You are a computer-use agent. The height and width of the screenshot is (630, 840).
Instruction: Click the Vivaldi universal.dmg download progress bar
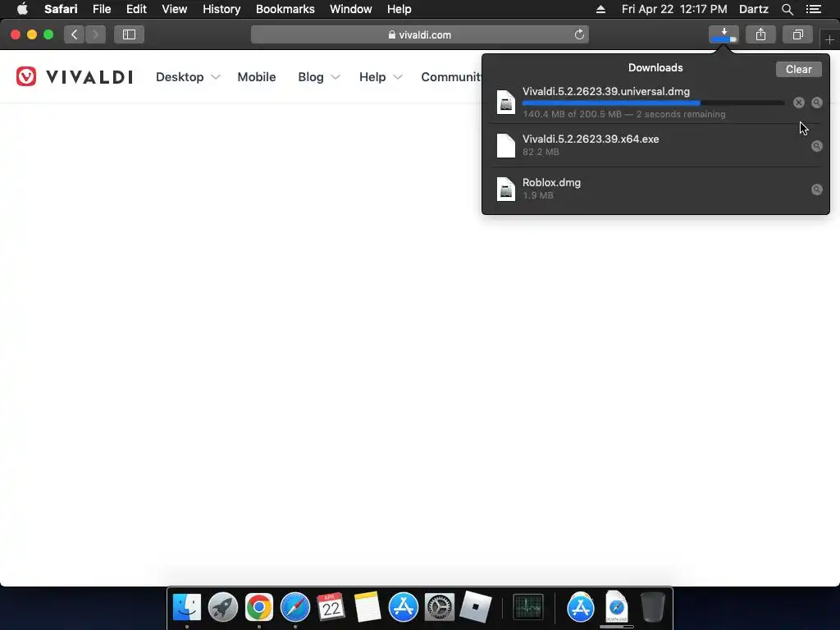click(653, 103)
